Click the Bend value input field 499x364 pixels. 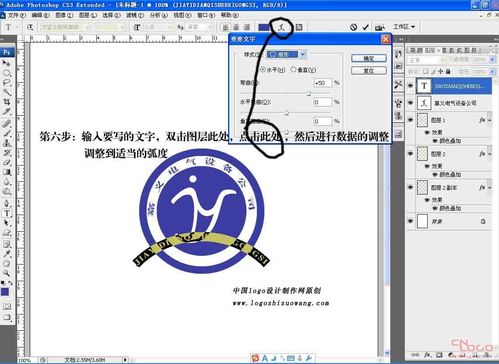click(323, 83)
